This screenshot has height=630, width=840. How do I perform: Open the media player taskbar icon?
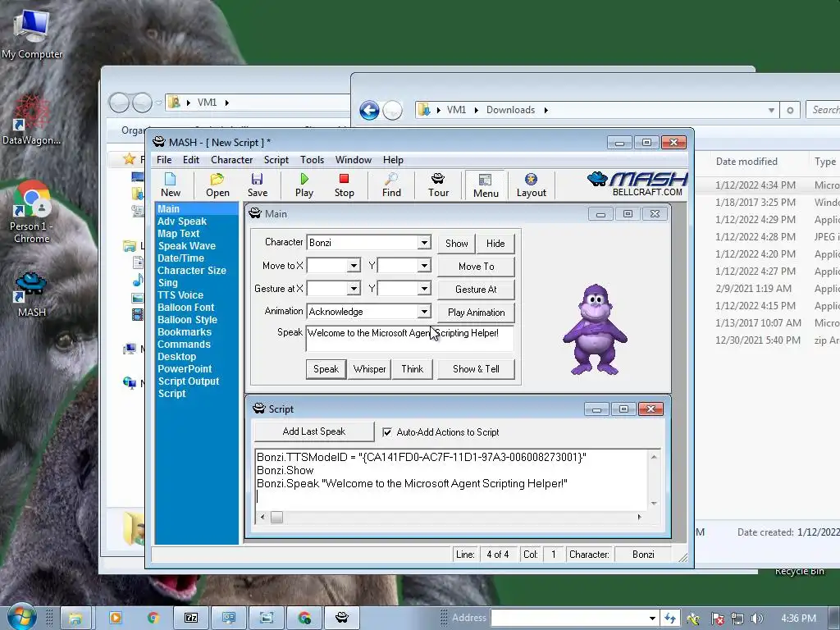coord(115,619)
